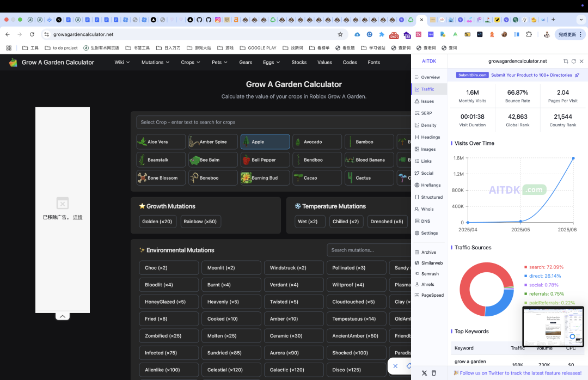Click the Grow A Garden Calculator logo
The height and width of the screenshot is (380, 588).
(x=51, y=62)
